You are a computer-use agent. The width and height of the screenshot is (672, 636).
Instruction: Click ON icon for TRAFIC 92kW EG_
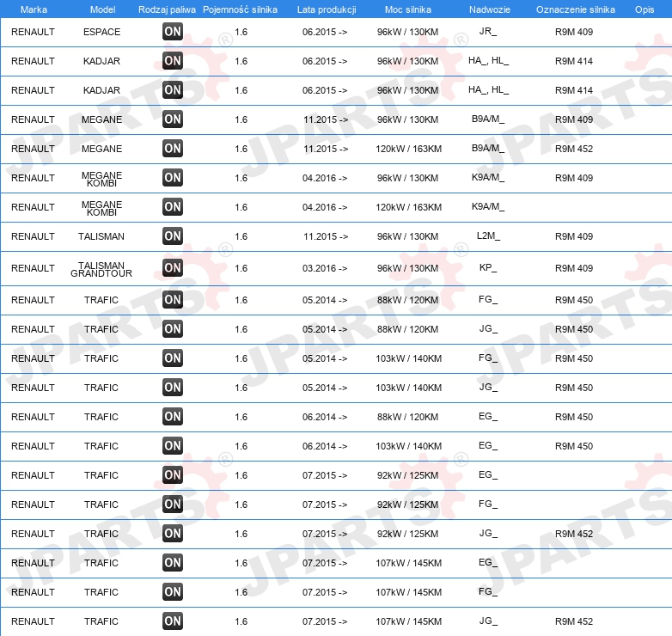(x=173, y=475)
